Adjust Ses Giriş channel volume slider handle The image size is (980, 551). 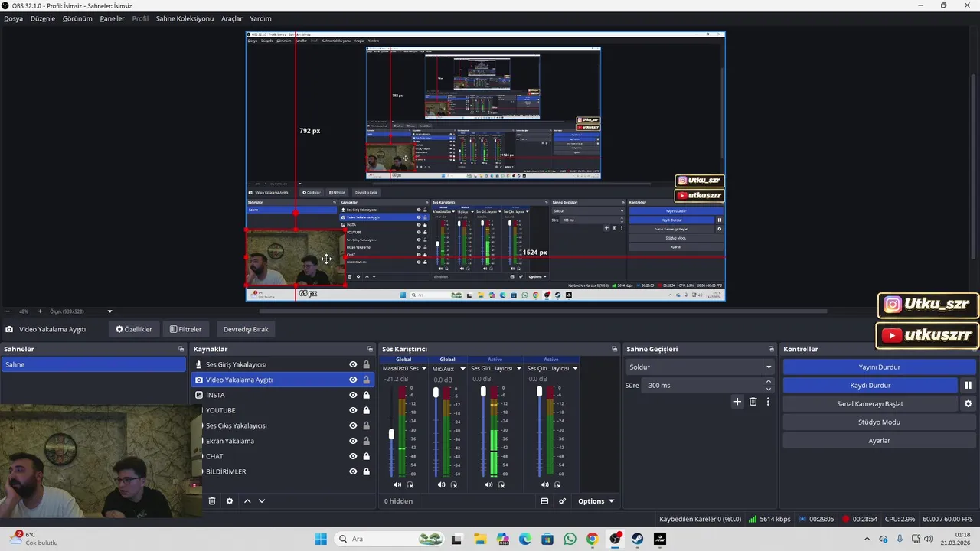click(x=483, y=392)
